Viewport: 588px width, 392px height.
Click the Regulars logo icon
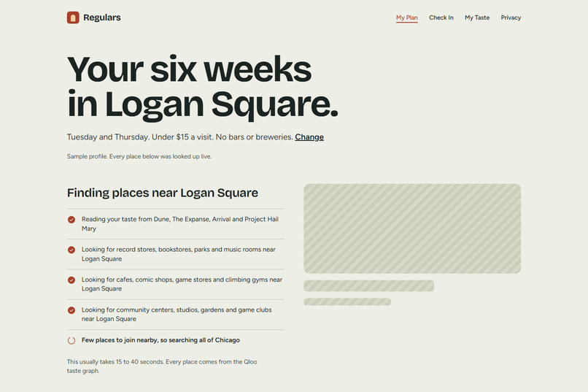tap(73, 18)
